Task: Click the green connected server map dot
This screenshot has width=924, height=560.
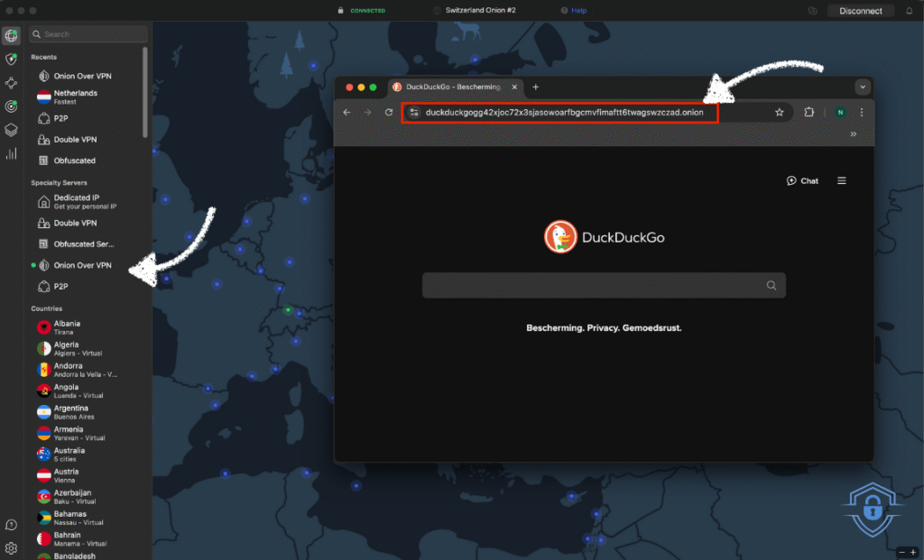Action: point(288,309)
